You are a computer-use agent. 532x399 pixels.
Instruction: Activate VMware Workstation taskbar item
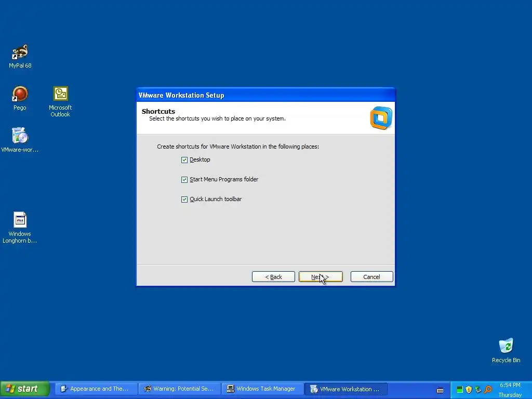coord(345,389)
